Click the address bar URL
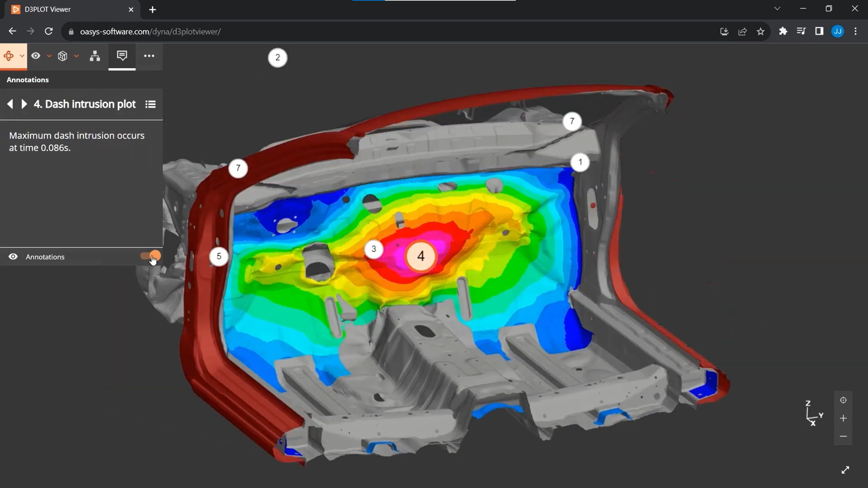 (x=150, y=32)
